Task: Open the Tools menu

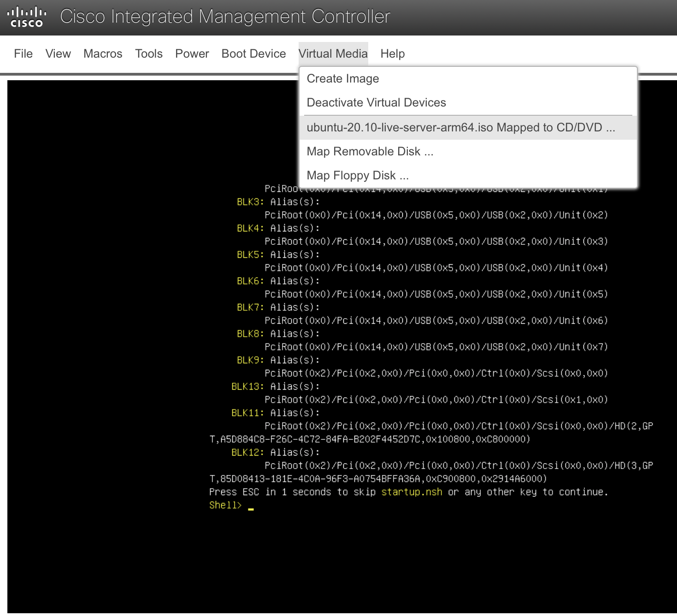Action: click(x=148, y=53)
